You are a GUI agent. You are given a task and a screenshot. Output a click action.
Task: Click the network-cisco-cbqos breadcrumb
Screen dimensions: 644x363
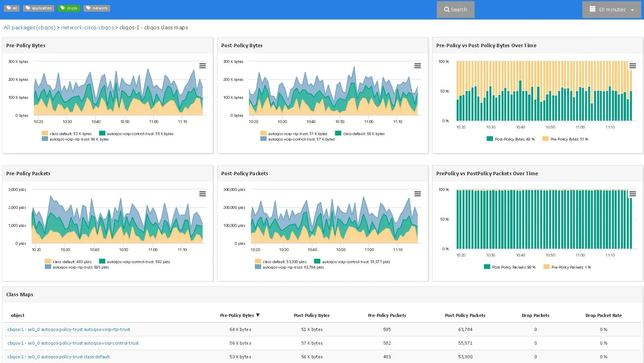click(x=87, y=27)
